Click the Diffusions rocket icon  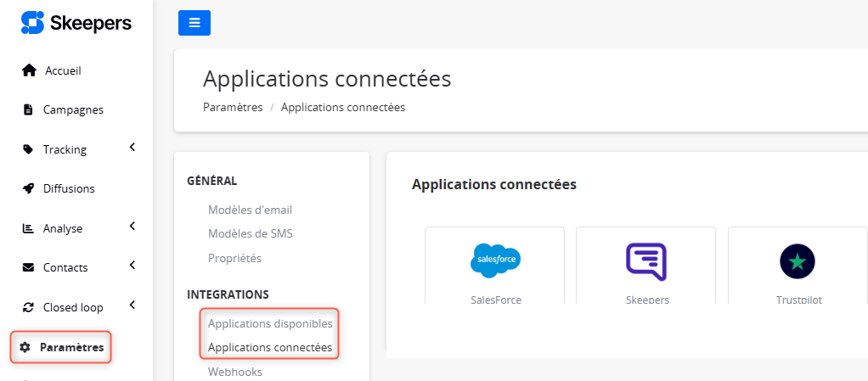(x=28, y=188)
